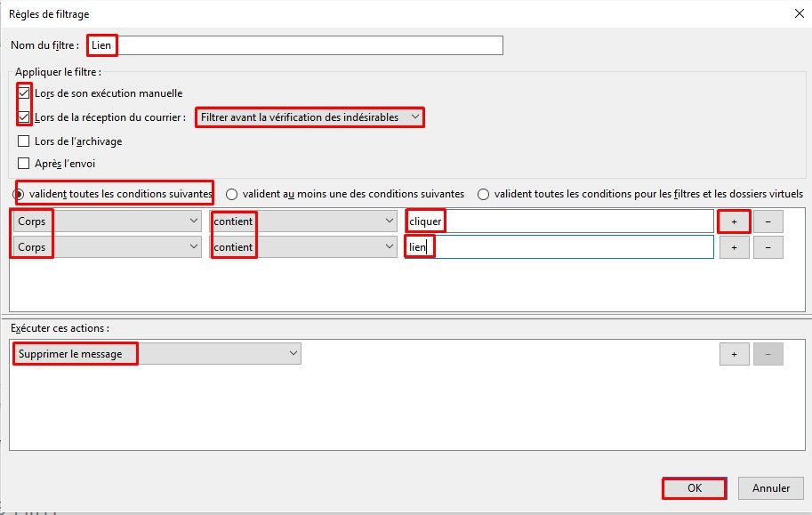Open 'contient' dropdown in 'cliquer' row
Viewport: 812px width, 515px height.
(303, 221)
